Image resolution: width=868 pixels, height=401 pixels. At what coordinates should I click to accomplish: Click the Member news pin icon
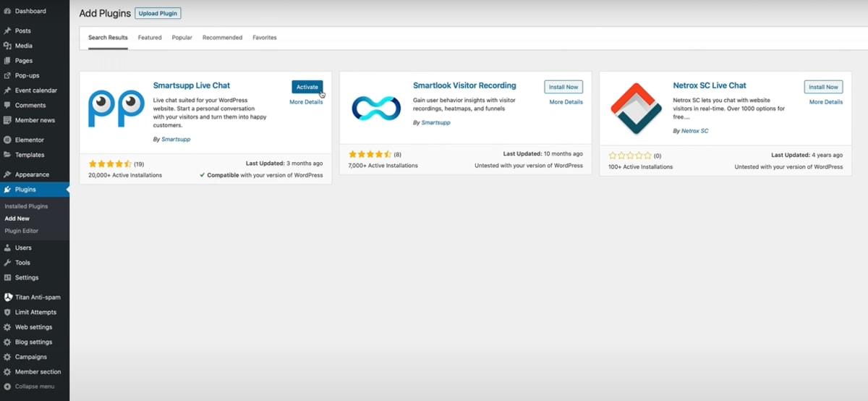click(7, 120)
